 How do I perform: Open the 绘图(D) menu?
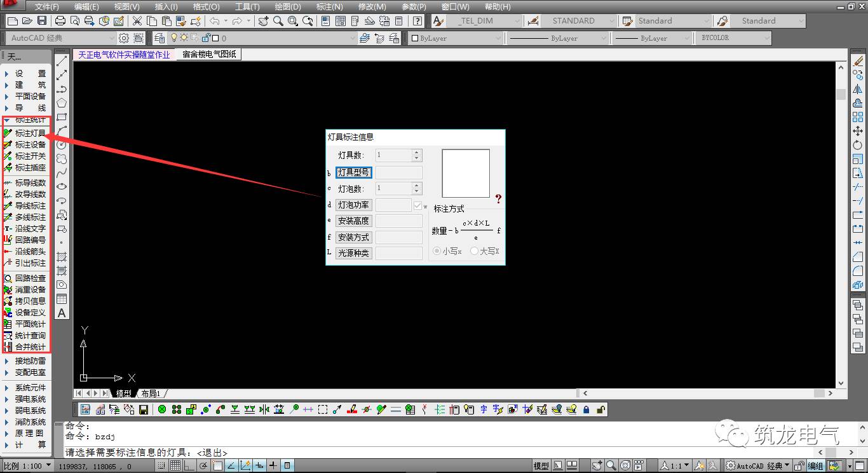288,6
